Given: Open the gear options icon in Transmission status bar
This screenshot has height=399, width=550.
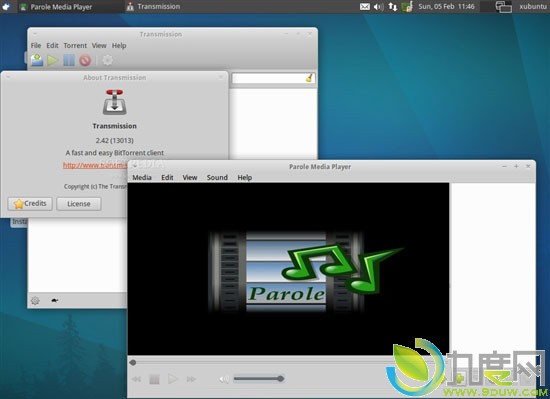Looking at the screenshot, I should click(x=35, y=300).
